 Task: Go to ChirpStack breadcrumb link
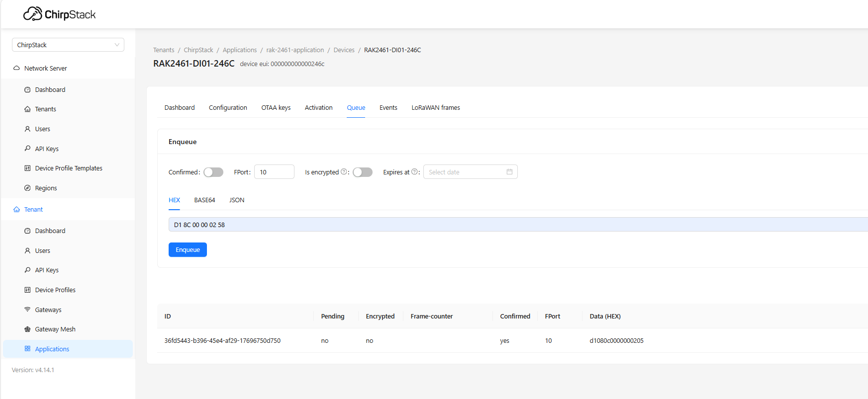(x=198, y=50)
